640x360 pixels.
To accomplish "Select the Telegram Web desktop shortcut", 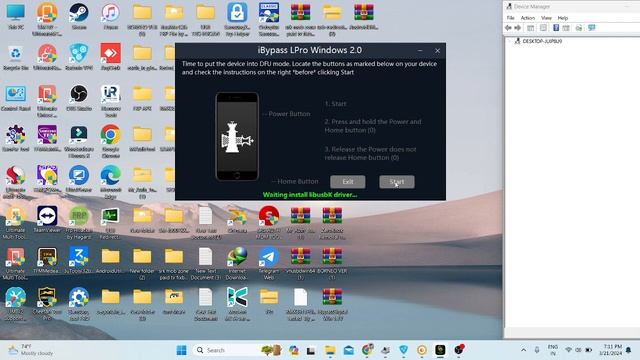I will tap(269, 263).
